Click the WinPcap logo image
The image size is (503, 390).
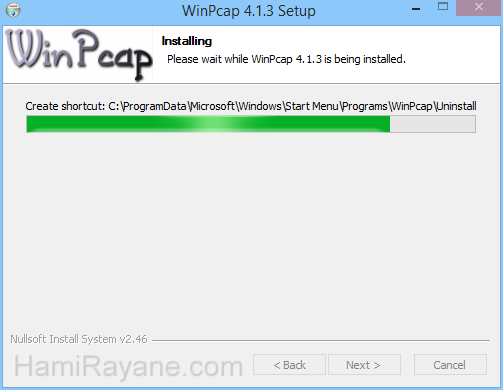coord(78,55)
